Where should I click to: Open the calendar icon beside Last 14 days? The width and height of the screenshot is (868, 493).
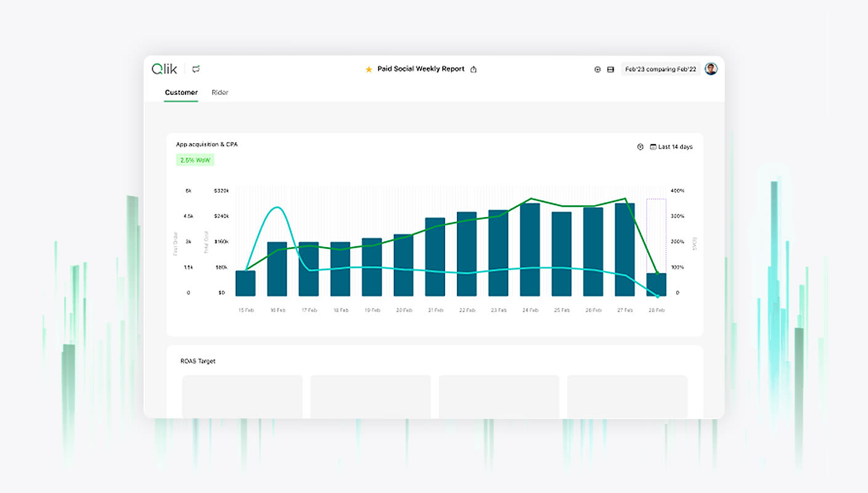654,147
